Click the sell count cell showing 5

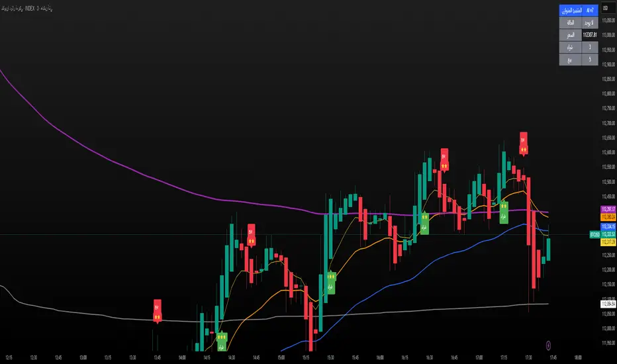590,60
